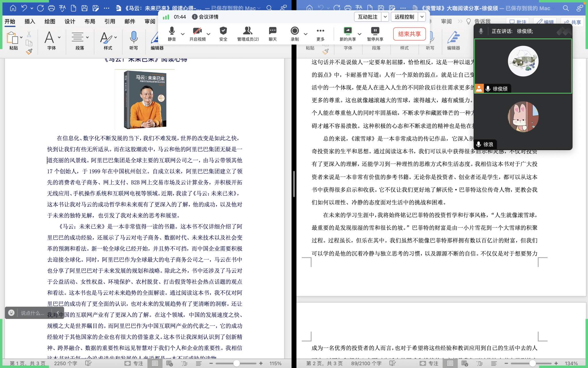The image size is (588, 368).
Task: Click the Format Painter brush in the left Word window
Action: point(29,52)
